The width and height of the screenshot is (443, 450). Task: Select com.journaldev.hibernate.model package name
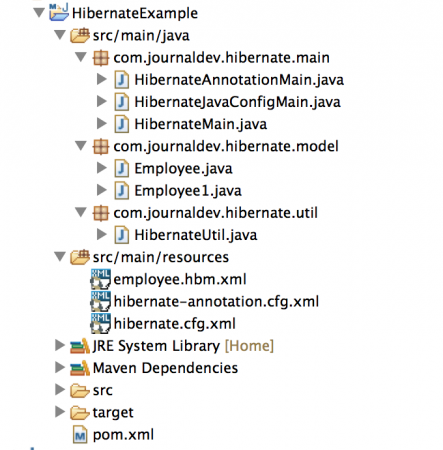tap(226, 147)
